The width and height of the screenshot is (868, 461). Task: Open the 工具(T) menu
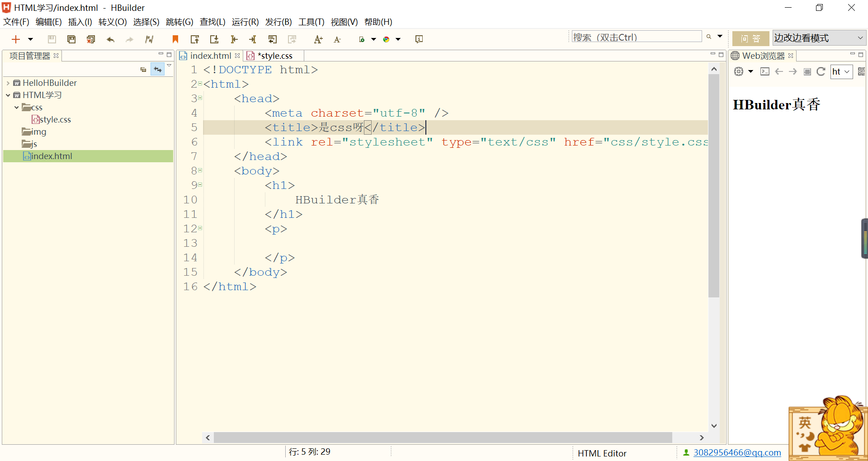point(311,22)
